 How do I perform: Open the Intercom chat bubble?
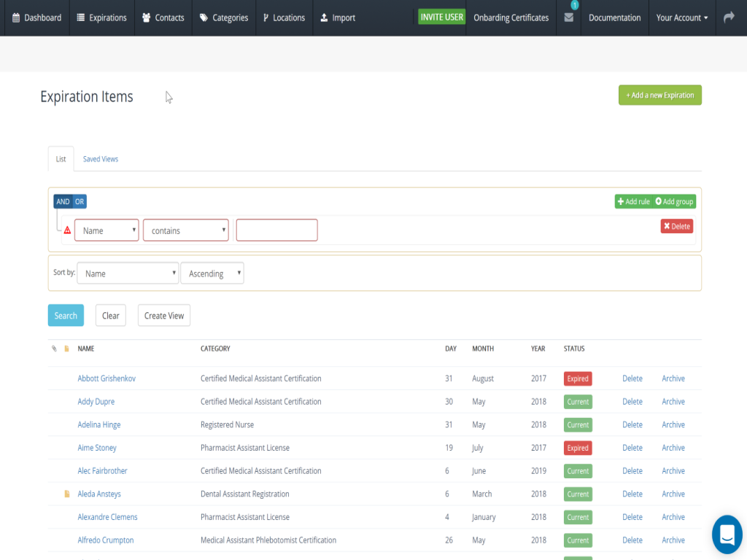pos(727,534)
